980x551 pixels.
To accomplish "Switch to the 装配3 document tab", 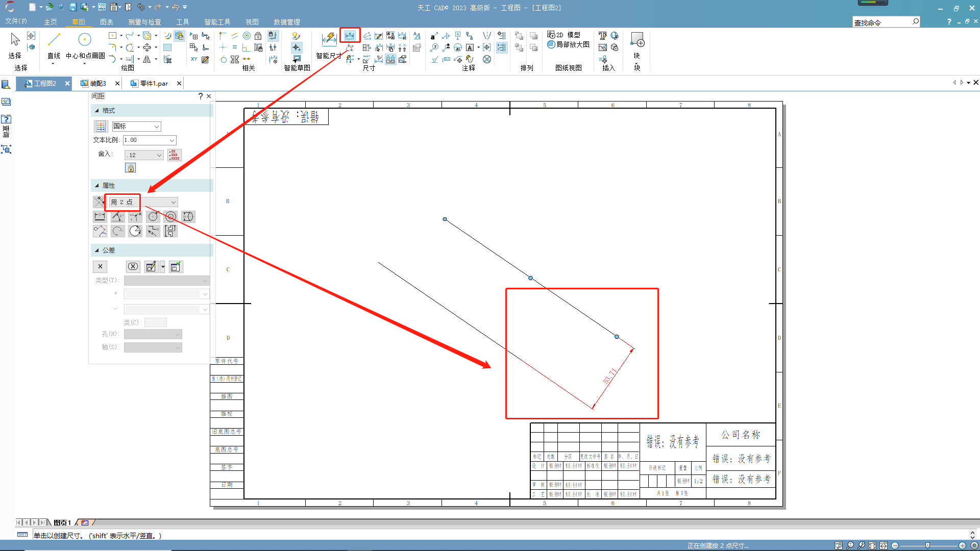I will (97, 83).
